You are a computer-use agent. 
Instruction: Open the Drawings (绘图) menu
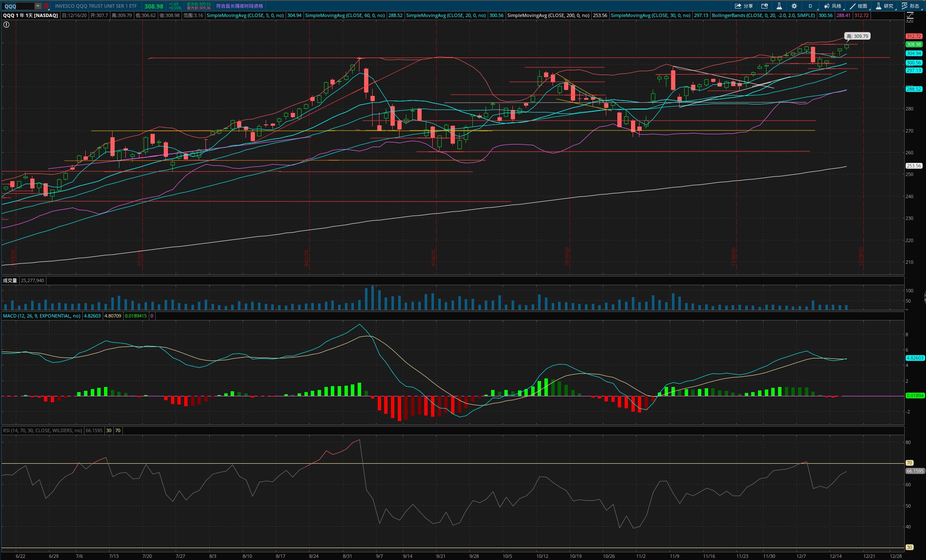pyautogui.click(x=859, y=6)
